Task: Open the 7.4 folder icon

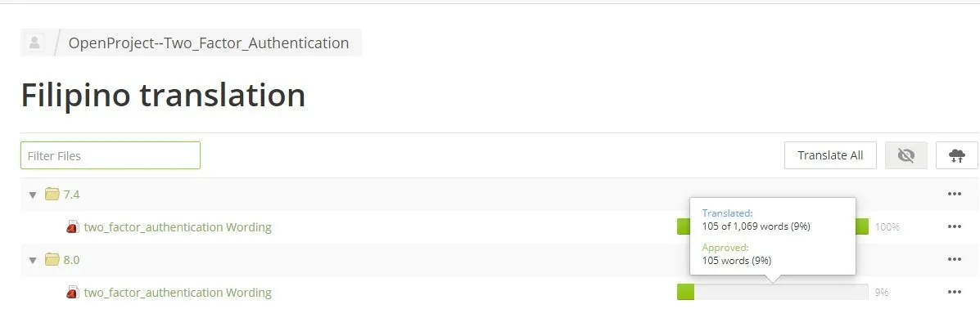Action: tap(52, 194)
